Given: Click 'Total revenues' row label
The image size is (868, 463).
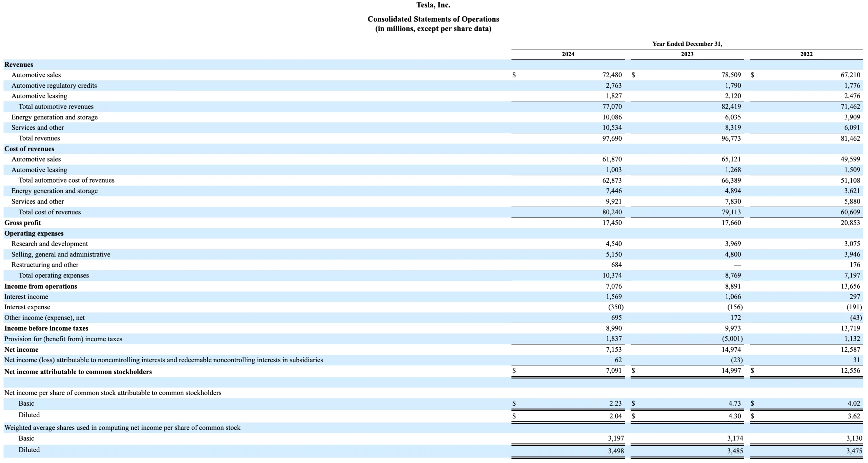Looking at the screenshot, I should 39,138.
